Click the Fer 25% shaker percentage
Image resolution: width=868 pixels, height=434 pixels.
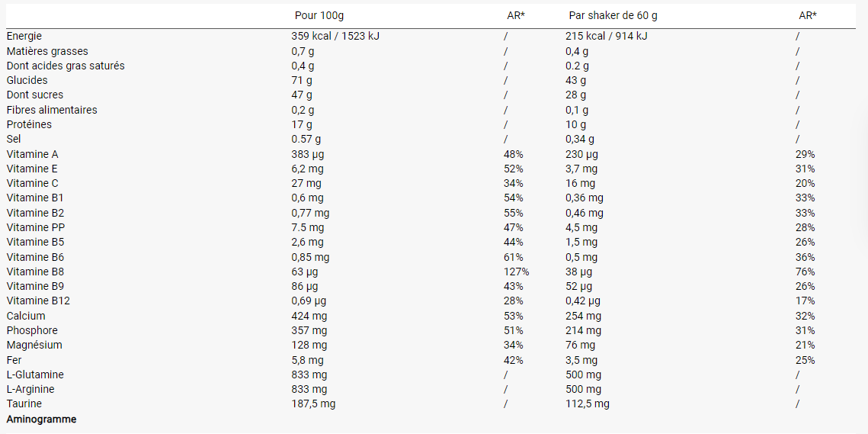[805, 360]
